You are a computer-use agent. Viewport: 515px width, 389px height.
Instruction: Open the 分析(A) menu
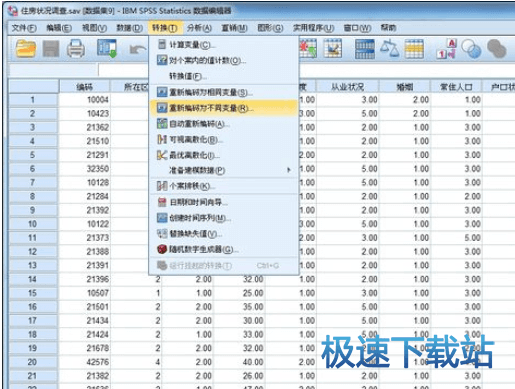click(x=199, y=28)
